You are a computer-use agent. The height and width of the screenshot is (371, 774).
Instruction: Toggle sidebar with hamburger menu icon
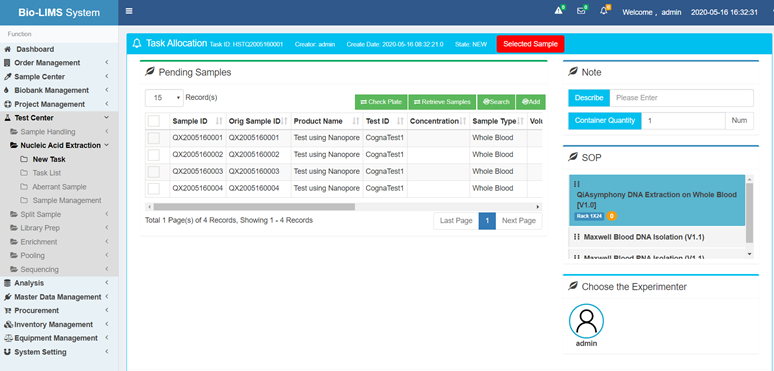pyautogui.click(x=129, y=11)
